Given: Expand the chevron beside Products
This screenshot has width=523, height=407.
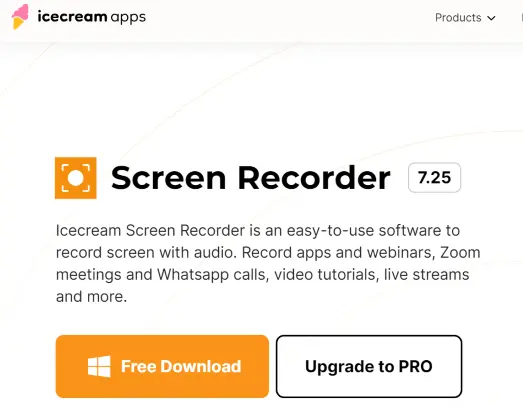Looking at the screenshot, I should [491, 18].
